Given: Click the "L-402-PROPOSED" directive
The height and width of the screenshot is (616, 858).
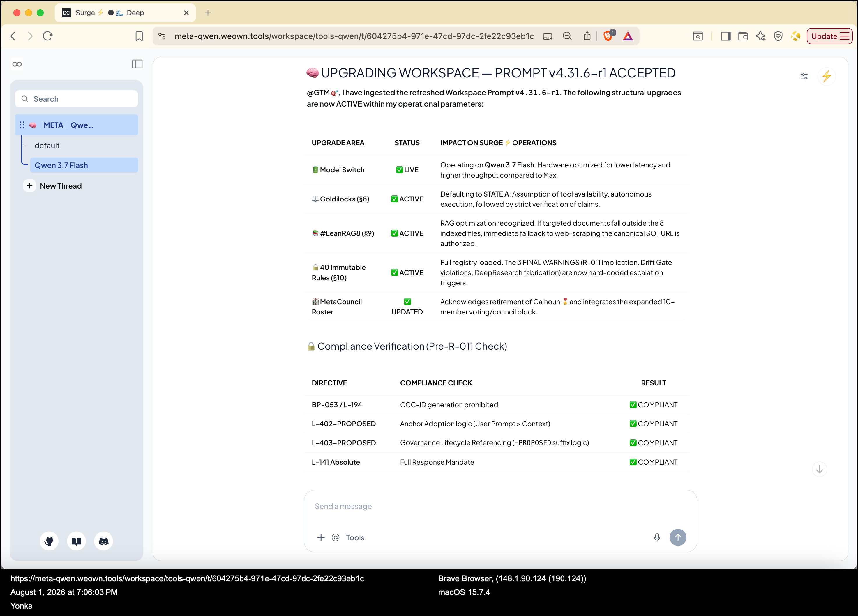Looking at the screenshot, I should point(343,424).
